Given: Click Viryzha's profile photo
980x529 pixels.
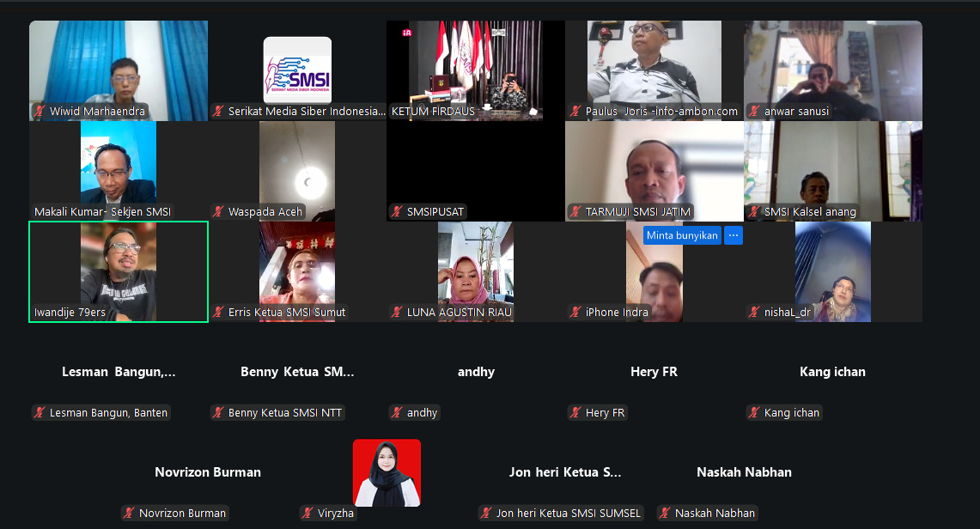Looking at the screenshot, I should [x=387, y=471].
